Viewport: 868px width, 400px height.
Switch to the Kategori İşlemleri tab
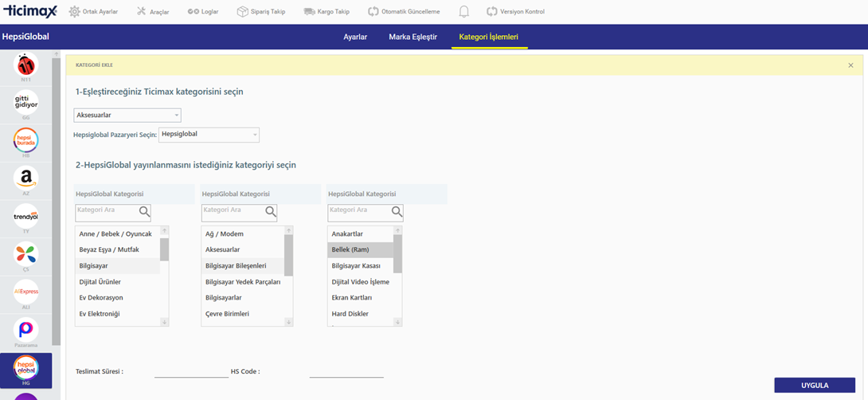pyautogui.click(x=489, y=37)
